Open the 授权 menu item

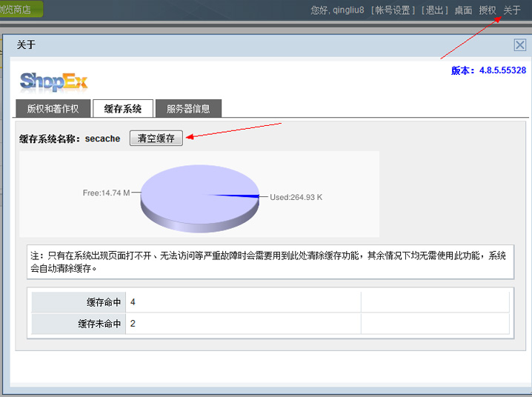tap(488, 10)
